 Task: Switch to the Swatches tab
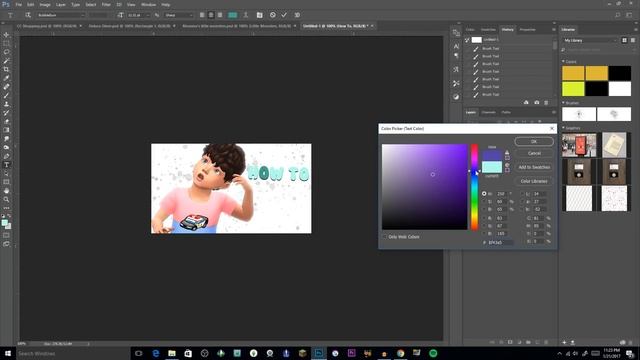click(x=488, y=29)
